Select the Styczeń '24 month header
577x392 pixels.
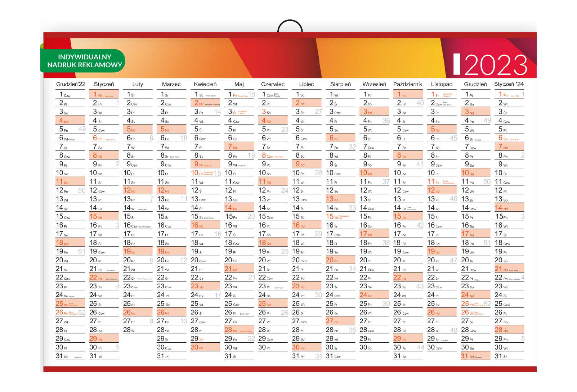509,84
